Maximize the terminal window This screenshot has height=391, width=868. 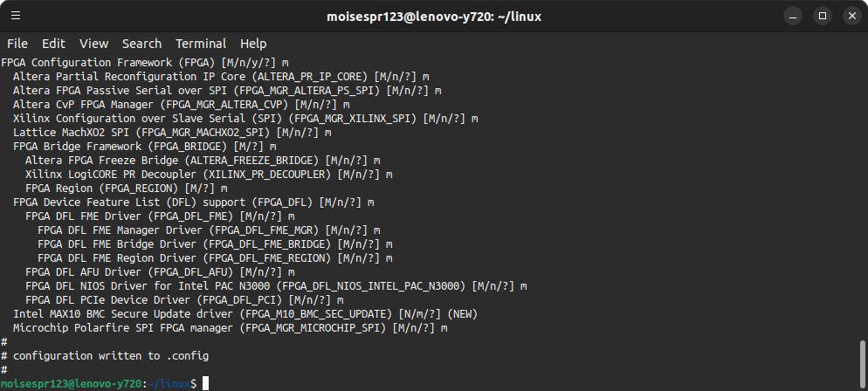click(823, 16)
